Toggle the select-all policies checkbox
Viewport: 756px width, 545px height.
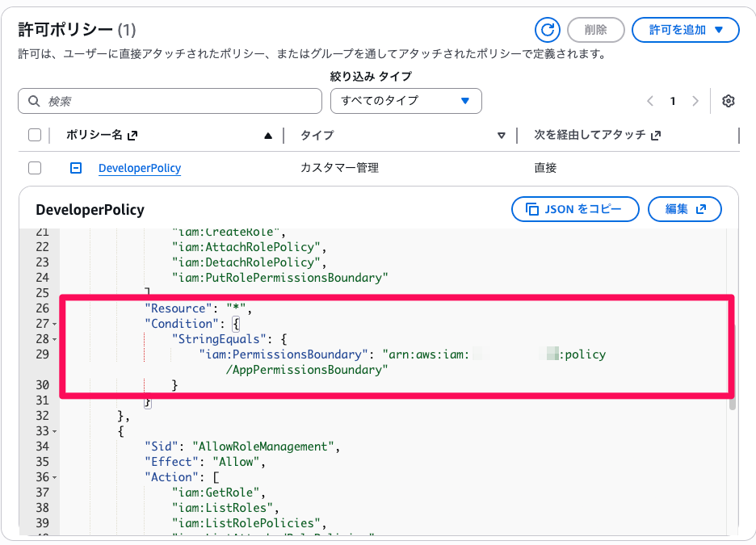point(35,136)
